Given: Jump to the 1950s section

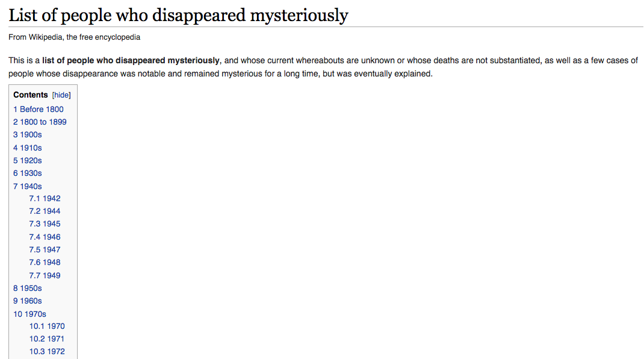Looking at the screenshot, I should 28,289.
